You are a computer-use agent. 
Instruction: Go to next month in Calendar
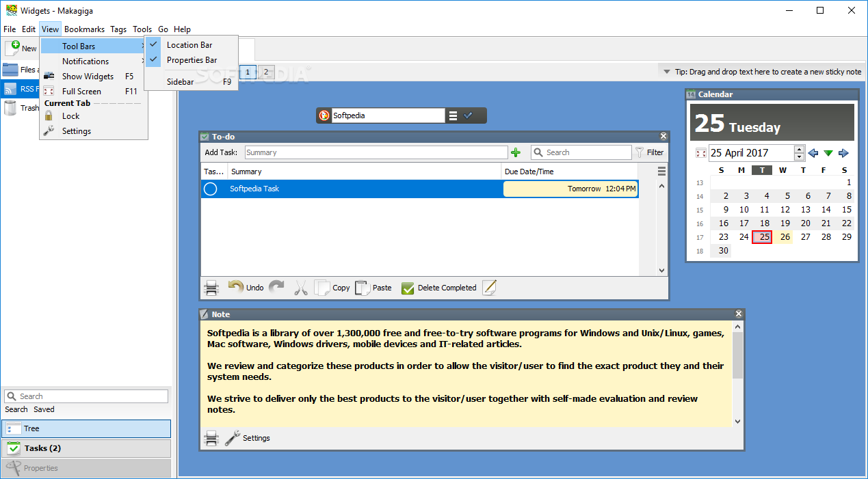point(843,153)
